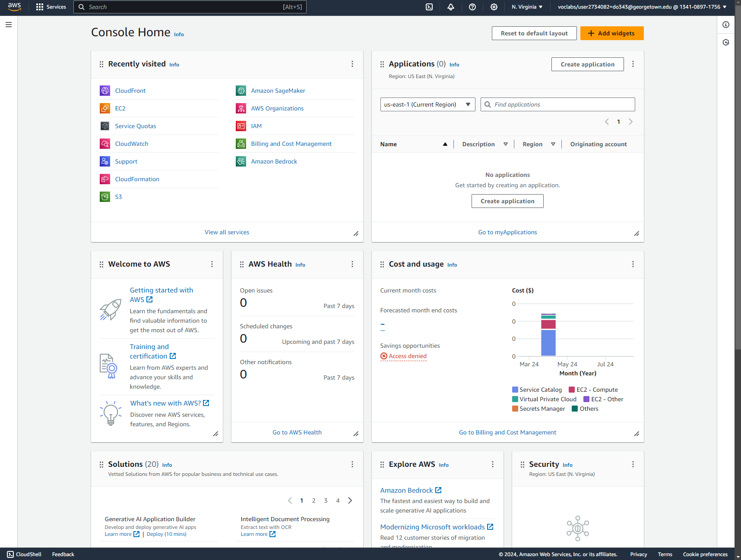The height and width of the screenshot is (560, 741).
Task: Open Training and certification link
Action: coord(153,351)
